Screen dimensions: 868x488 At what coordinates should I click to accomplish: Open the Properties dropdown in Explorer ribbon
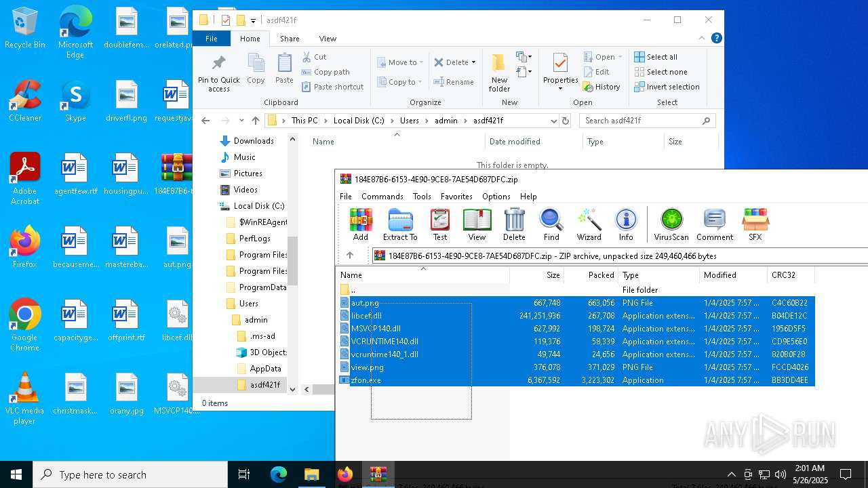(x=560, y=88)
